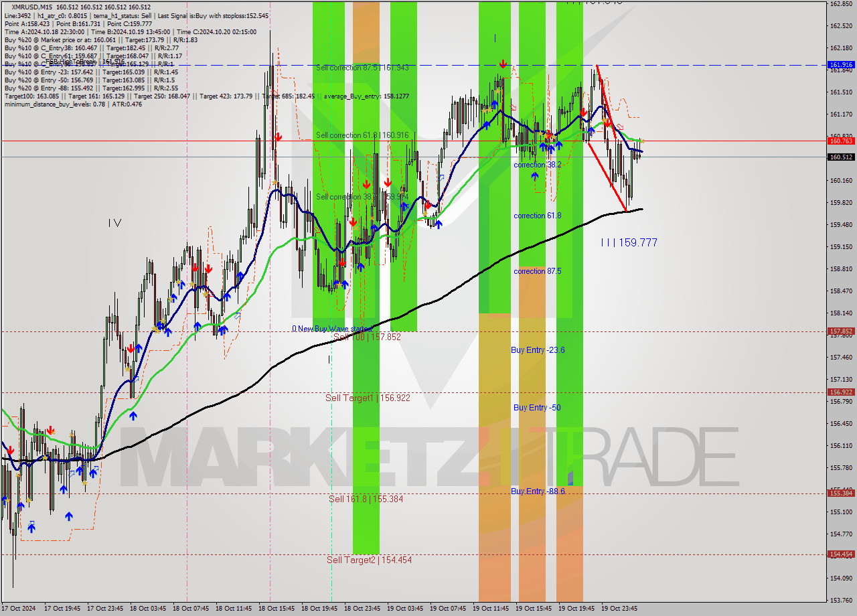Click the 159.150 price axis value
857x616 pixels.
point(841,247)
